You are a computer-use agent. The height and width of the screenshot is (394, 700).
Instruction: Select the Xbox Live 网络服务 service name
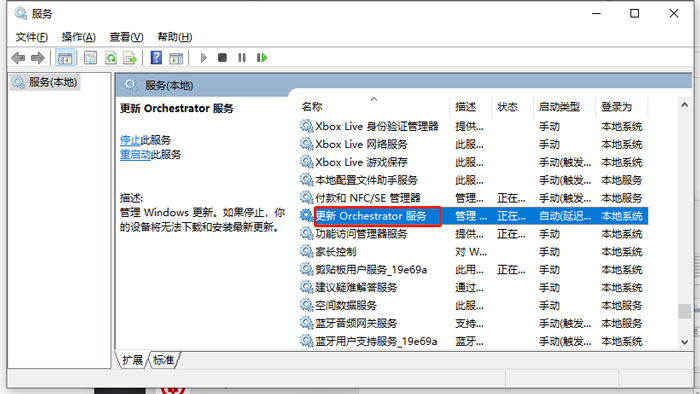click(361, 144)
